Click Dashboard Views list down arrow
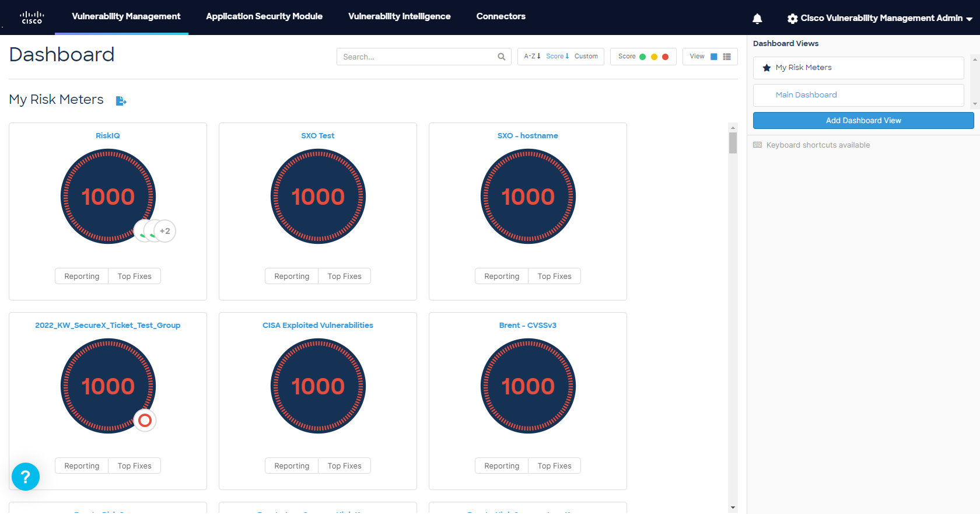 pos(975,104)
